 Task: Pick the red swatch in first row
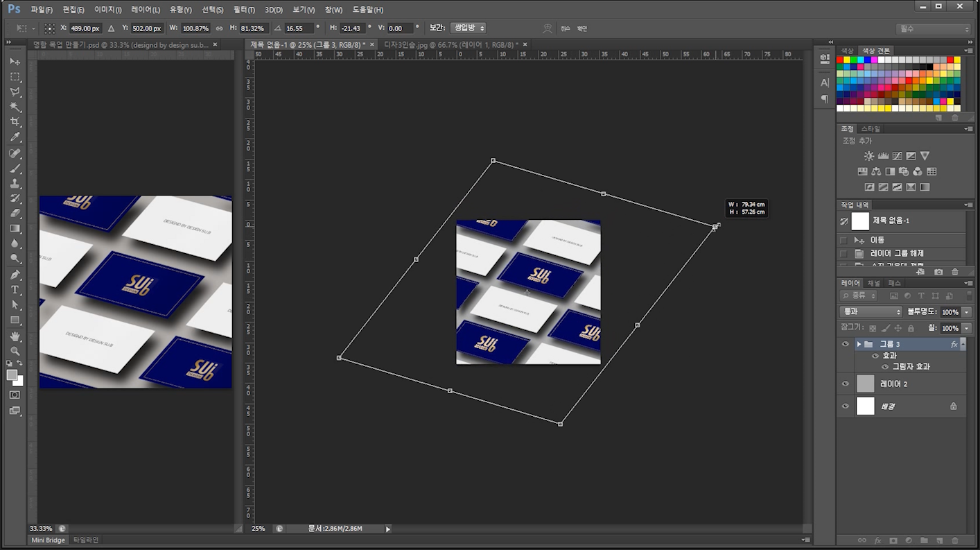(840, 60)
